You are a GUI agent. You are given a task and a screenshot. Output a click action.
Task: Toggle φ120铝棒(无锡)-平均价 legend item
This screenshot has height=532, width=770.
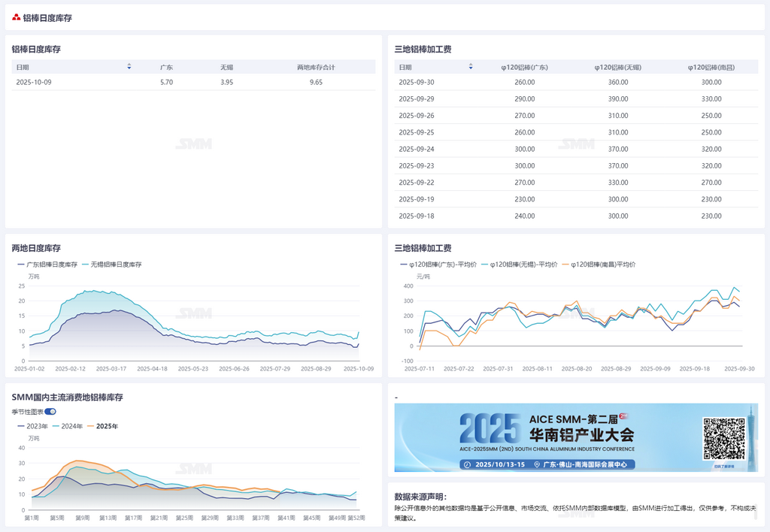[x=522, y=264]
